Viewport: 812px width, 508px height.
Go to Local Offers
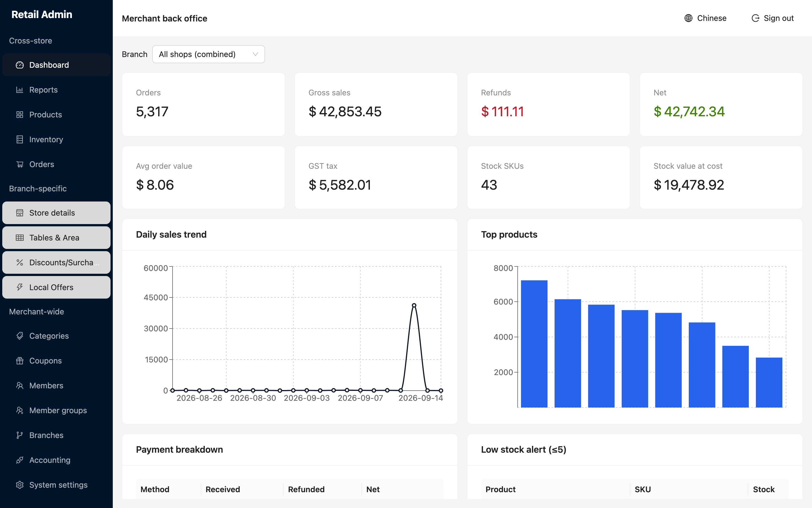(x=56, y=287)
